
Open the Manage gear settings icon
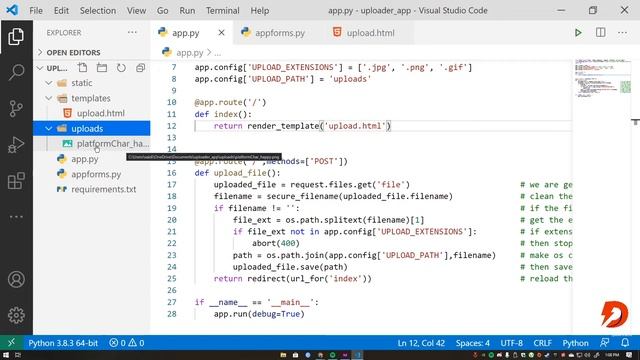point(16,315)
